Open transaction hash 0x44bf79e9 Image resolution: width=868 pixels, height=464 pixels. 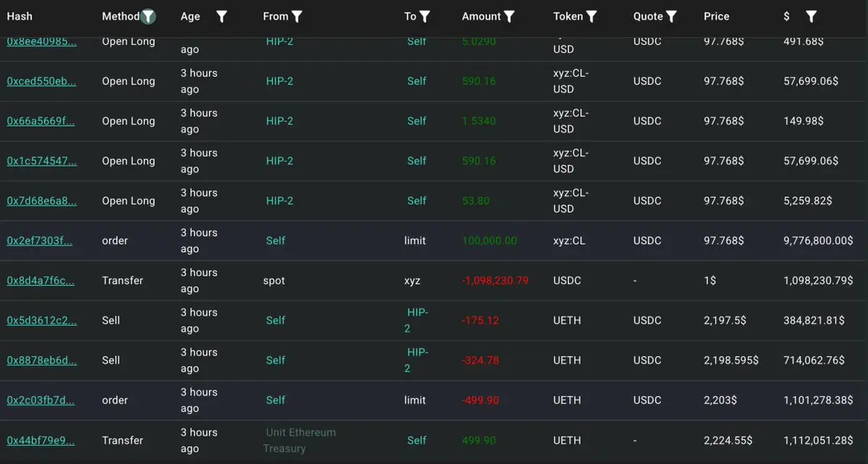point(41,440)
